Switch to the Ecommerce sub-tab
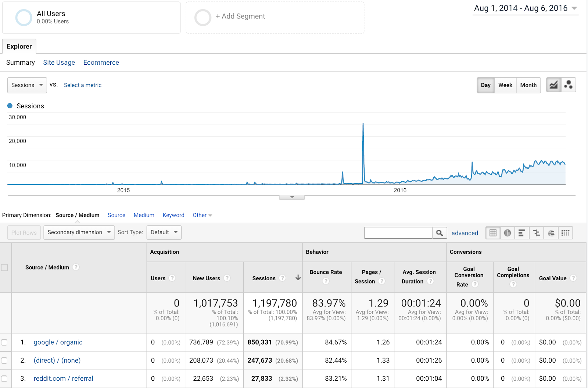588x388 pixels. tap(101, 63)
